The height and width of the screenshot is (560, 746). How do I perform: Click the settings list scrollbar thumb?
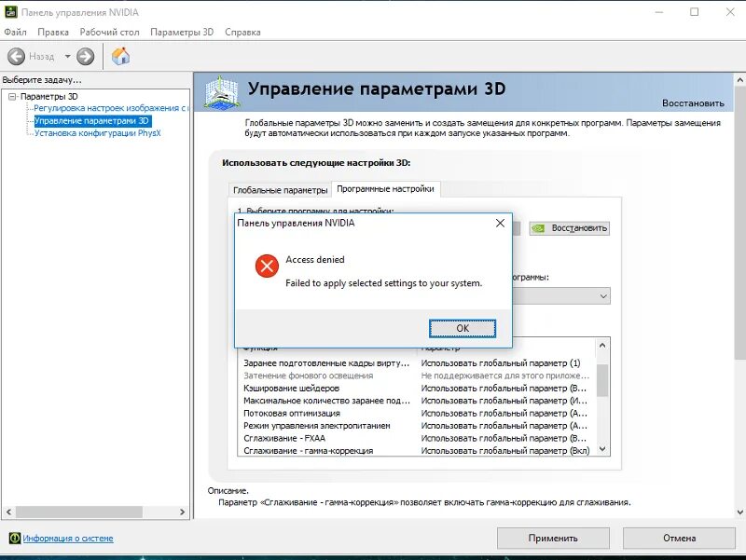point(602,380)
